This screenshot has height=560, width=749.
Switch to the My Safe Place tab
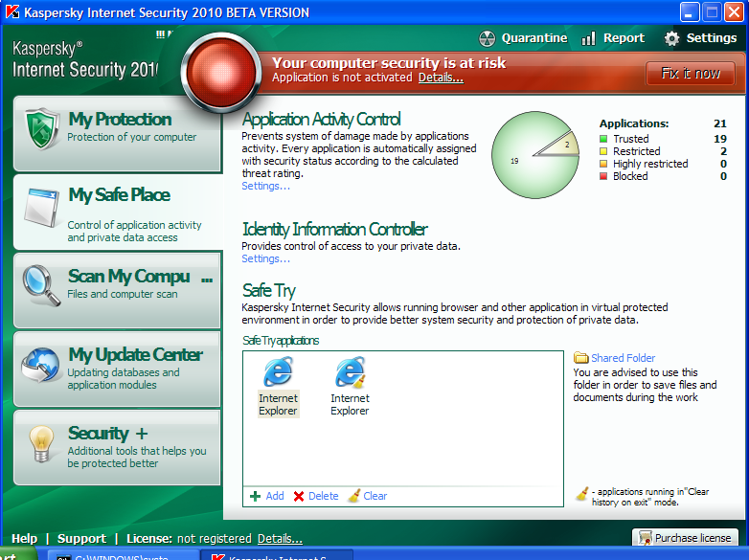point(117,211)
